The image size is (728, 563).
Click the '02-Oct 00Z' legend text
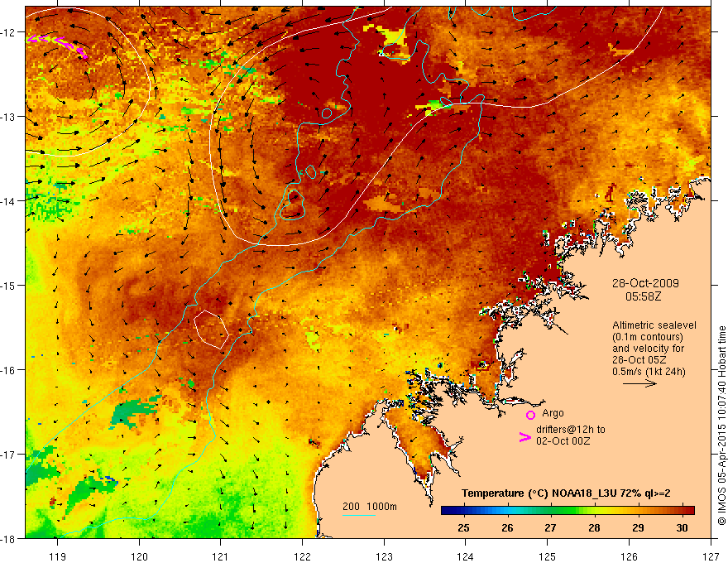(563, 441)
